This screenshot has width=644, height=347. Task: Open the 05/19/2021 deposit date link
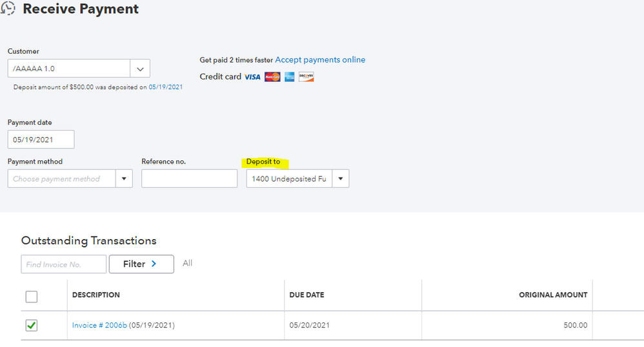click(166, 87)
